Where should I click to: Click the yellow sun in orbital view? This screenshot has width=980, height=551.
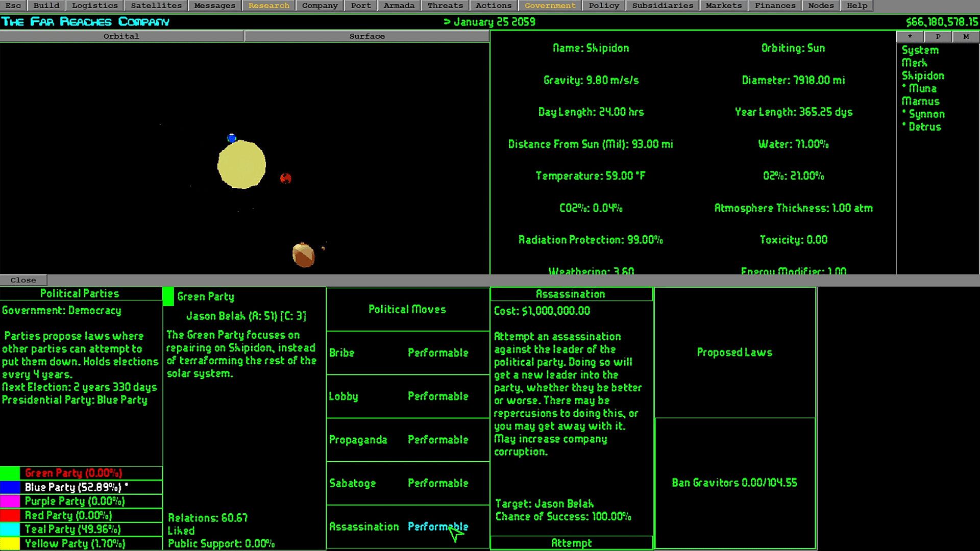[241, 165]
